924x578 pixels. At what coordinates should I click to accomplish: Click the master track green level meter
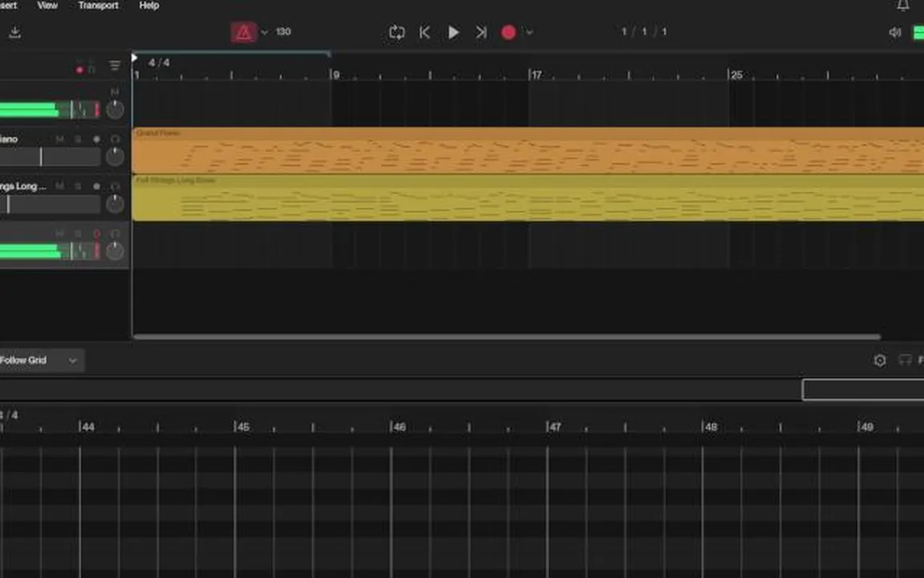[x=50, y=110]
